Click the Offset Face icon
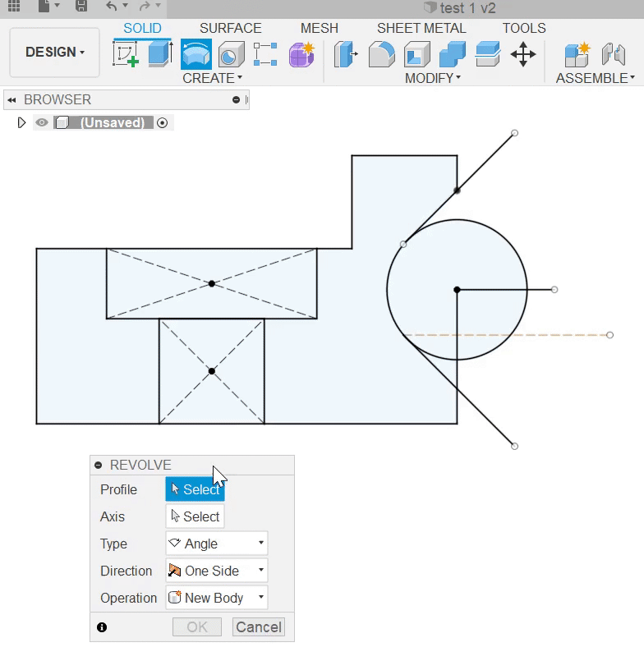This screenshot has height=647, width=644. [x=488, y=54]
